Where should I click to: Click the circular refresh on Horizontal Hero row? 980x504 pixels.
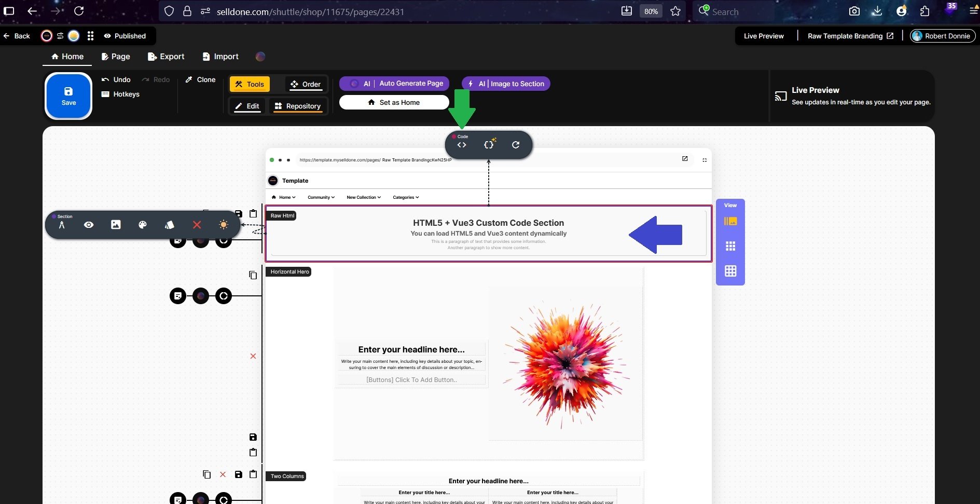[x=224, y=296]
